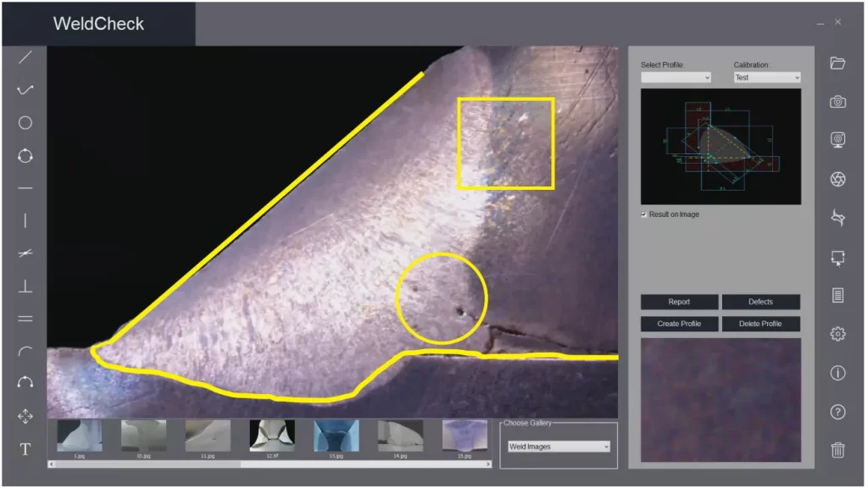This screenshot has height=489, width=868.
Task: Select the arc with endpoints tool
Action: (25, 382)
